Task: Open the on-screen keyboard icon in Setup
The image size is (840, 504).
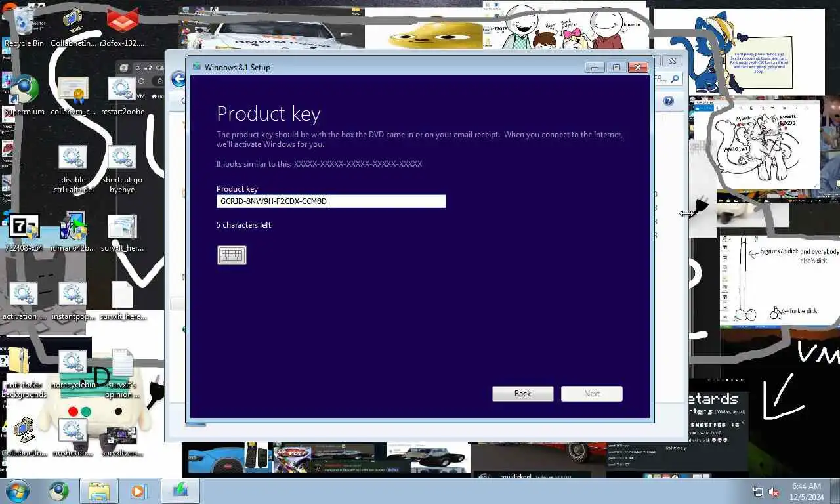Action: (232, 255)
